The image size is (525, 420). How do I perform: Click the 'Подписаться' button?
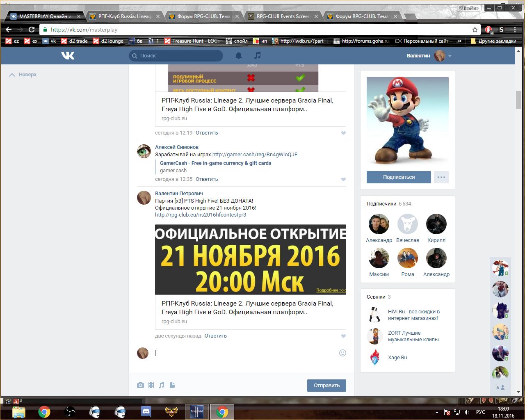point(399,177)
